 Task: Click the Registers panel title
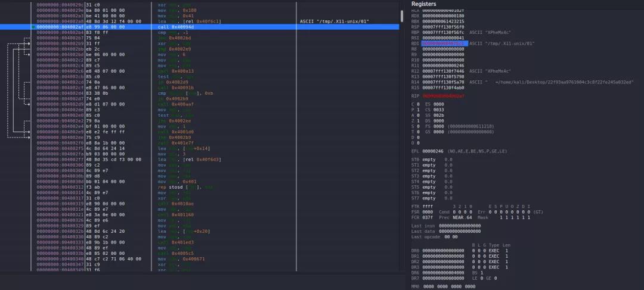click(423, 4)
